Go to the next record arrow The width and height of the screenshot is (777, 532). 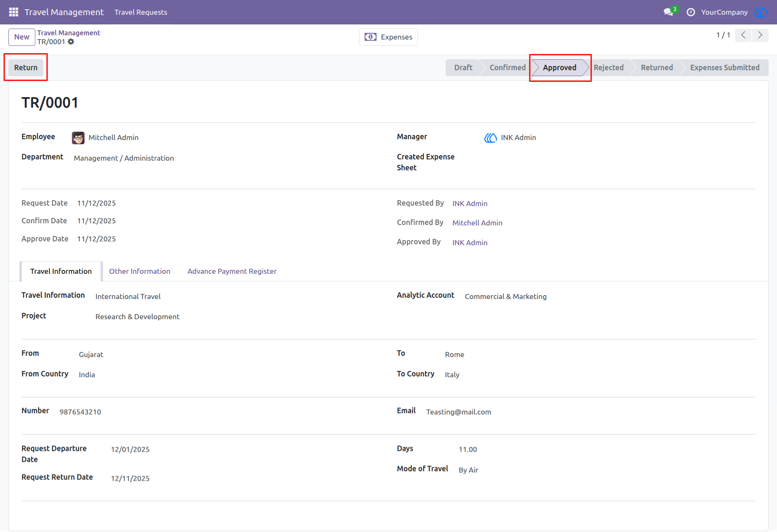[760, 35]
